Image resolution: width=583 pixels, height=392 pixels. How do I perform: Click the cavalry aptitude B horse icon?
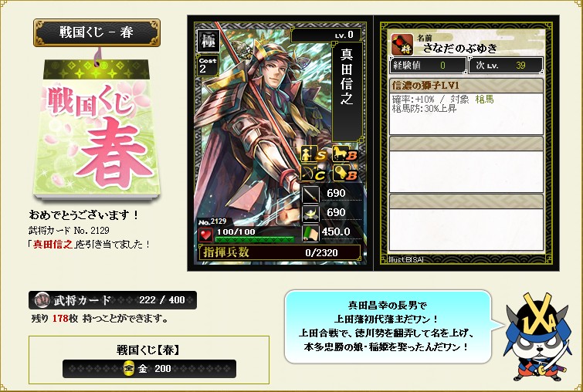pos(345,154)
